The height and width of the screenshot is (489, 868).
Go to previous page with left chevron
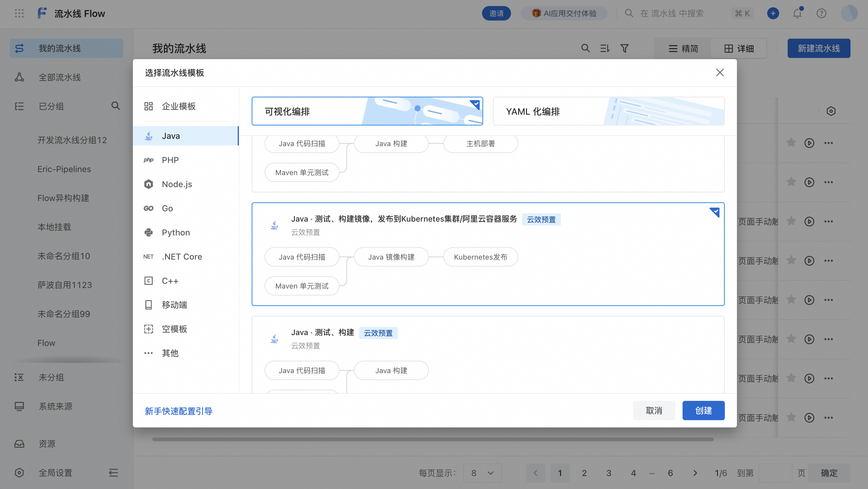(535, 473)
